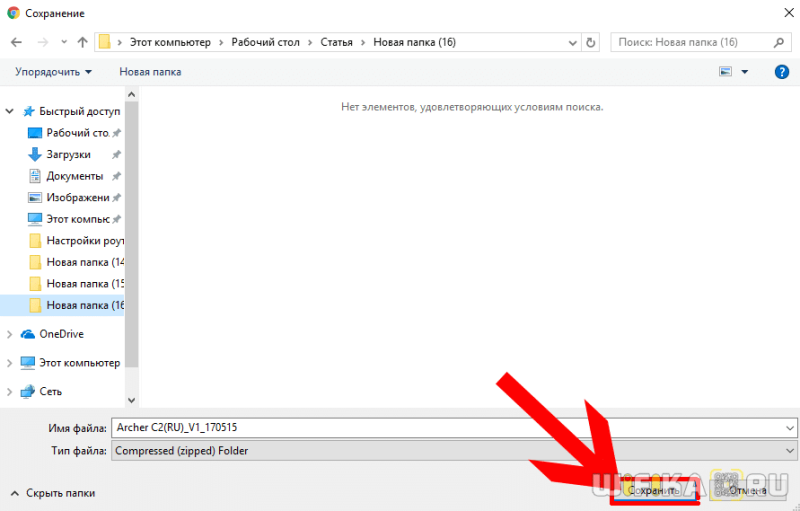Select OneDrive in navigation pane
Screen dimensions: 800x511
(x=62, y=334)
